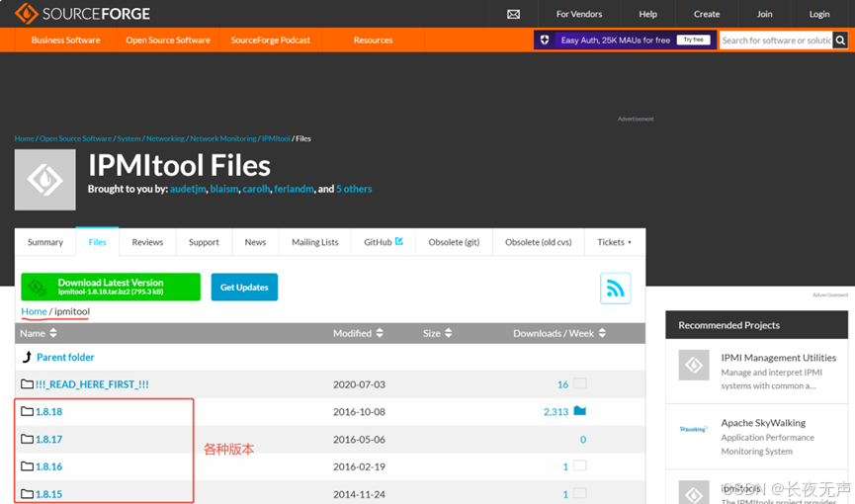Screen dimensions: 855x504
Task: Click the Parent folder up-arrow icon
Action: pos(27,357)
